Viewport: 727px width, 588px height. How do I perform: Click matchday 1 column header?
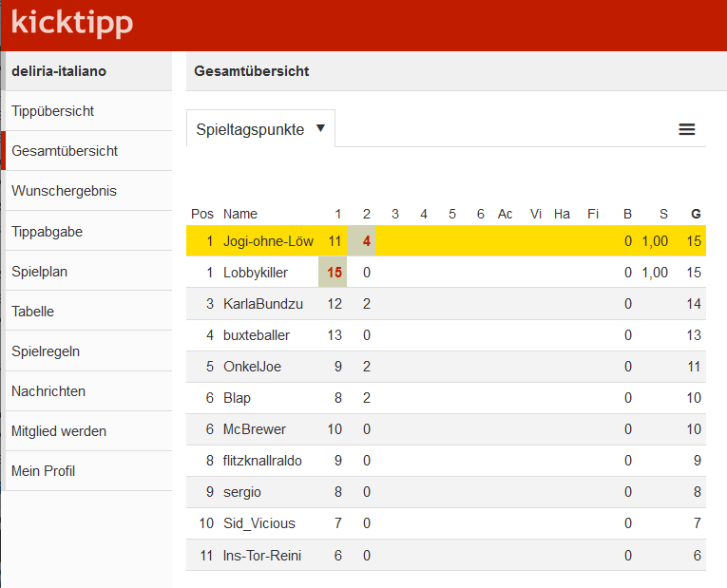(x=337, y=214)
